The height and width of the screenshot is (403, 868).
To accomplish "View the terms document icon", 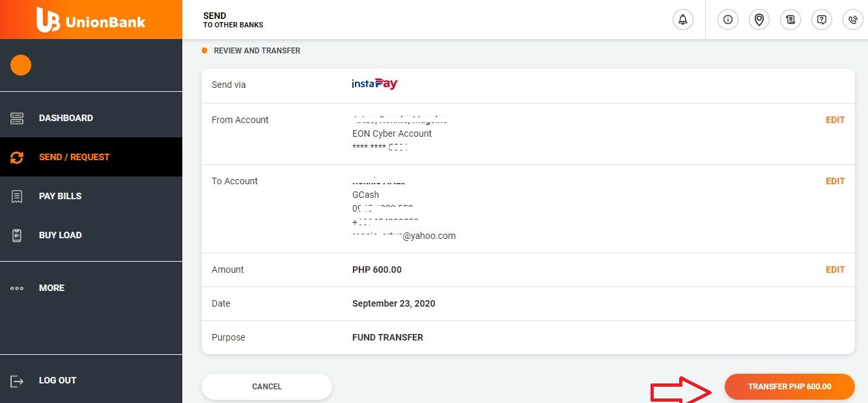I will (x=790, y=20).
